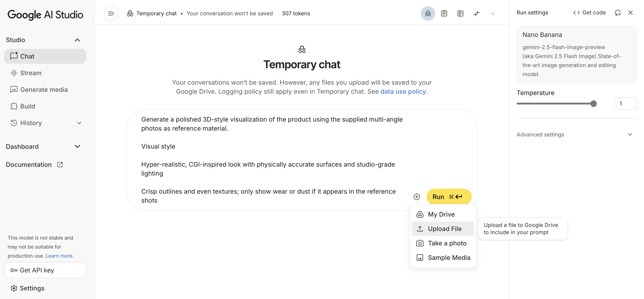Click the Studio section label

16,40
